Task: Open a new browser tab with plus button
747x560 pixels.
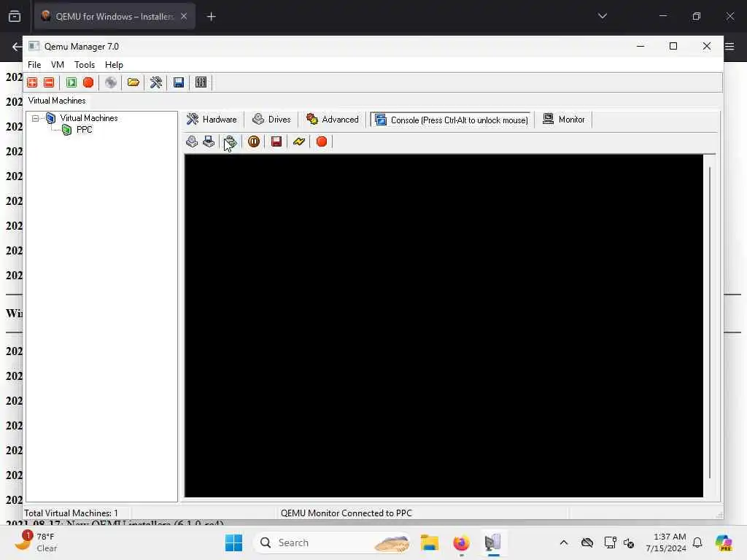Action: click(211, 17)
